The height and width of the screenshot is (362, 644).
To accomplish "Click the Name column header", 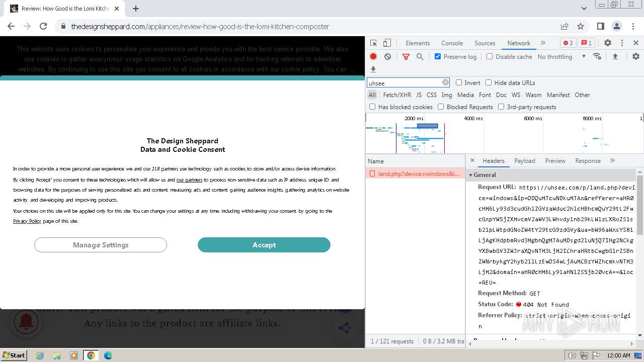I will point(415,161).
